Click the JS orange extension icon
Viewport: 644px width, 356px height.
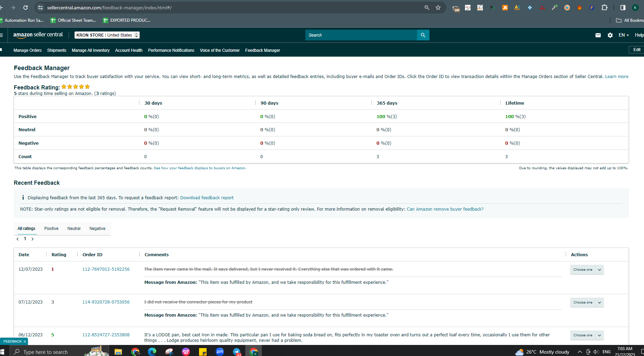(505, 8)
